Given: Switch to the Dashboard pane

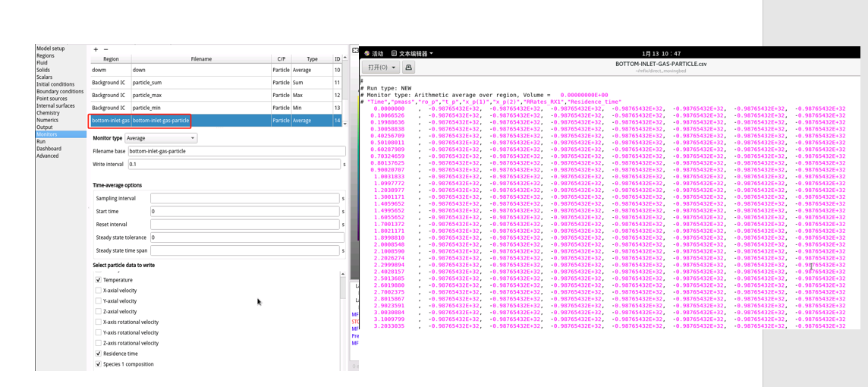Looking at the screenshot, I should pyautogui.click(x=49, y=149).
